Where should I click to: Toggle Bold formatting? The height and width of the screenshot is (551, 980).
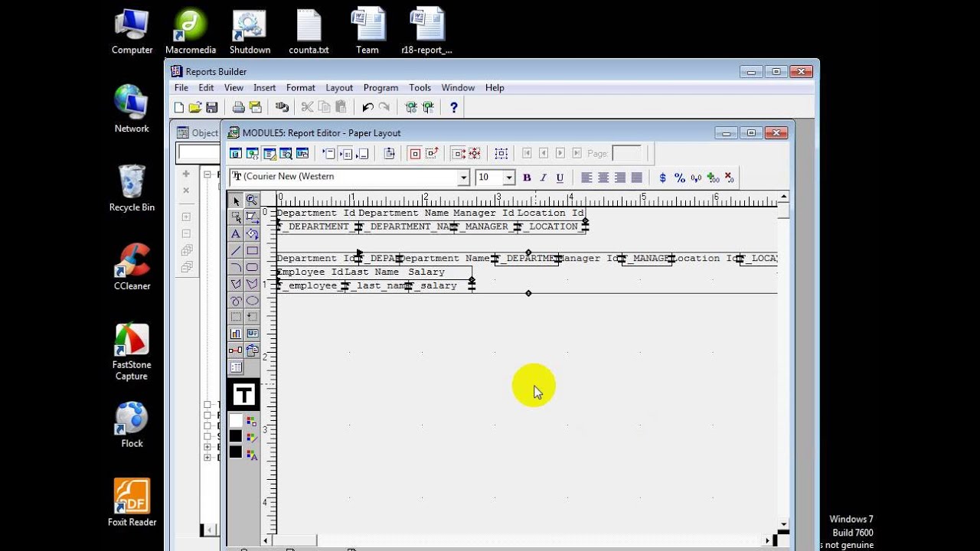click(x=527, y=178)
